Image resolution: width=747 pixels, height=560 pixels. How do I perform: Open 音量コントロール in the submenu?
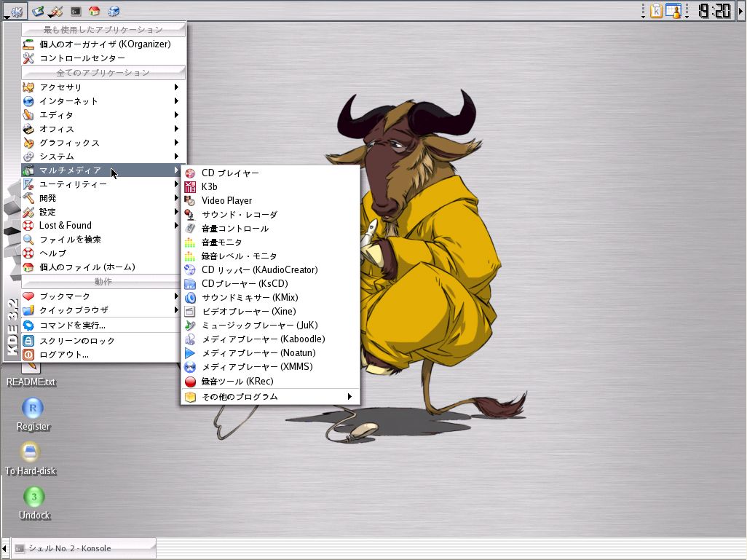click(270, 228)
